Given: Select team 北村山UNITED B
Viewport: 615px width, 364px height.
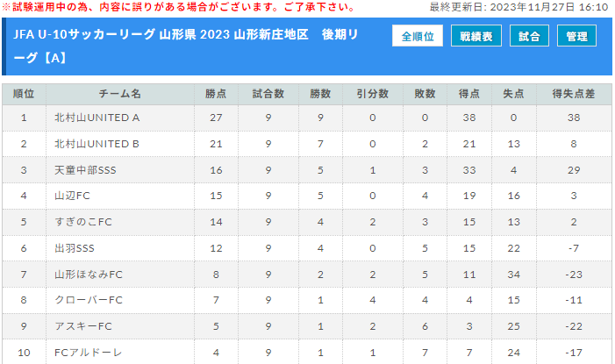Looking at the screenshot, I should point(97,144).
